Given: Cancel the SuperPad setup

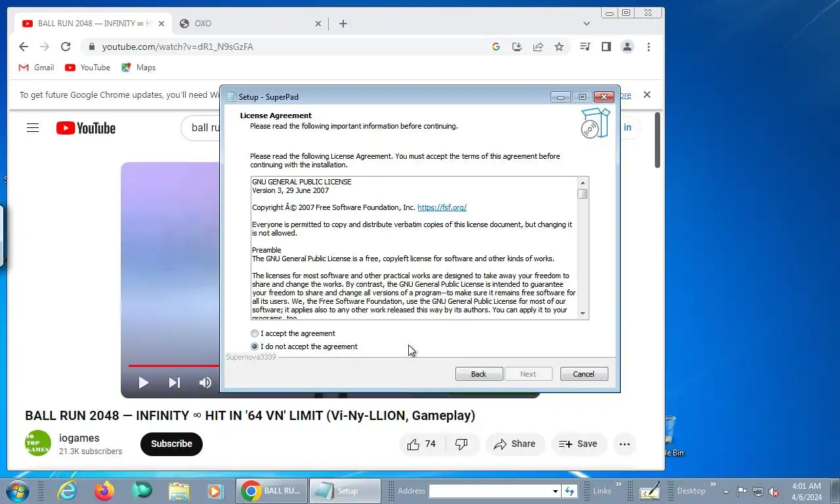Looking at the screenshot, I should (x=584, y=373).
